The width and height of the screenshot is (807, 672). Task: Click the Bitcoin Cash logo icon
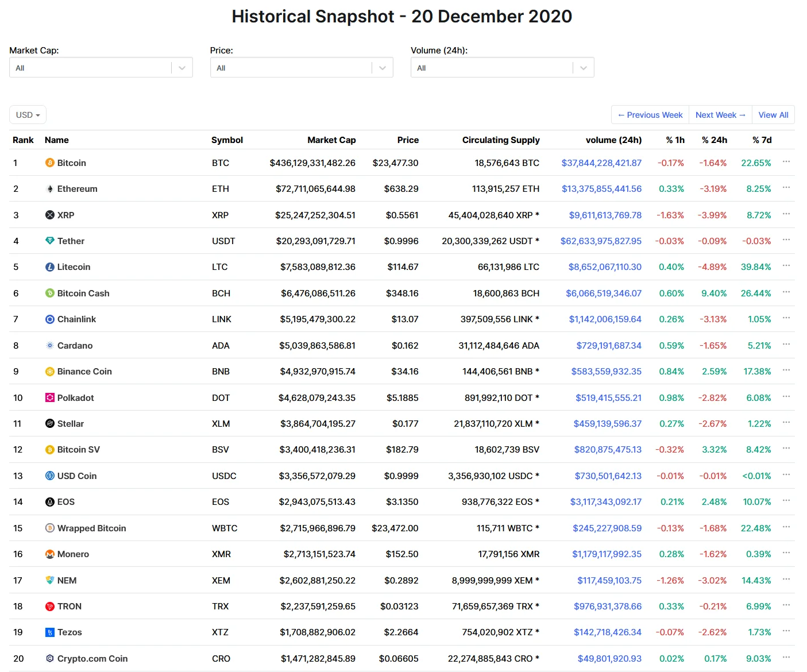pos(50,293)
